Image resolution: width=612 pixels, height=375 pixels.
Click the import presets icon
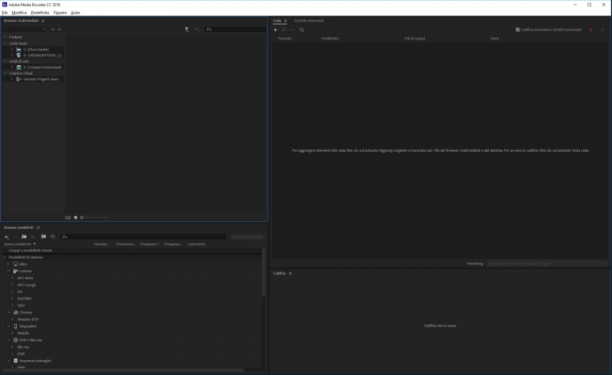[43, 237]
